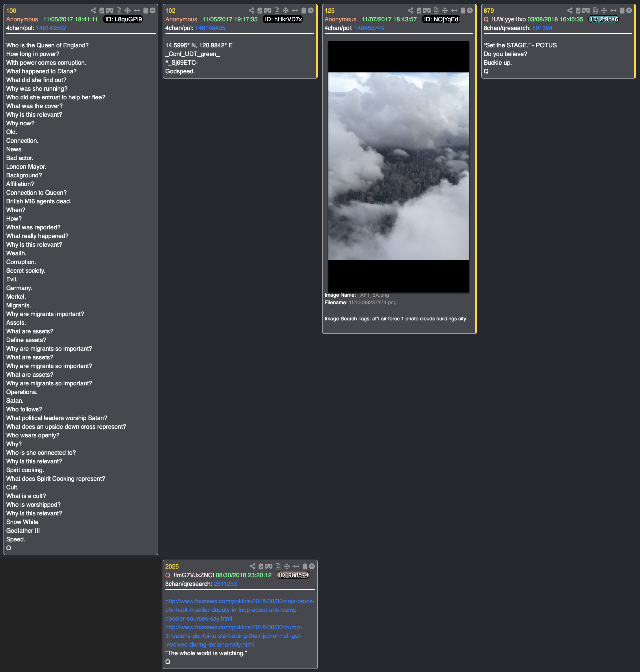Open 8chan/qresearch link 2811253
The image size is (640, 672).
[225, 584]
